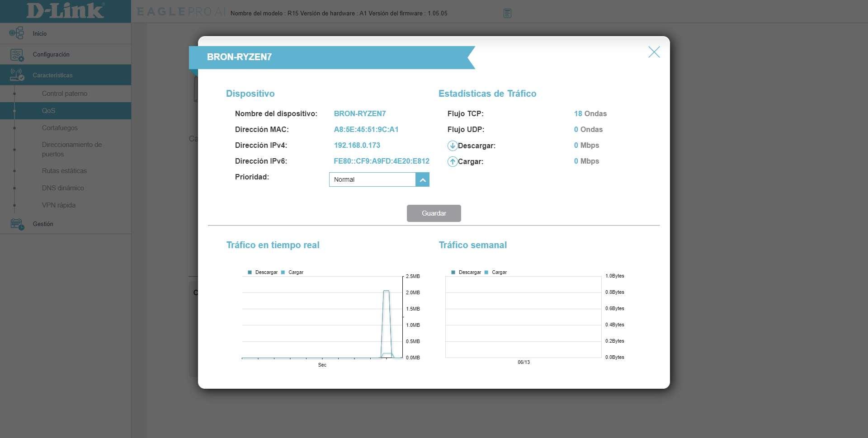Open the Prioridad dropdown arrow
This screenshot has height=438, width=868.
click(422, 179)
